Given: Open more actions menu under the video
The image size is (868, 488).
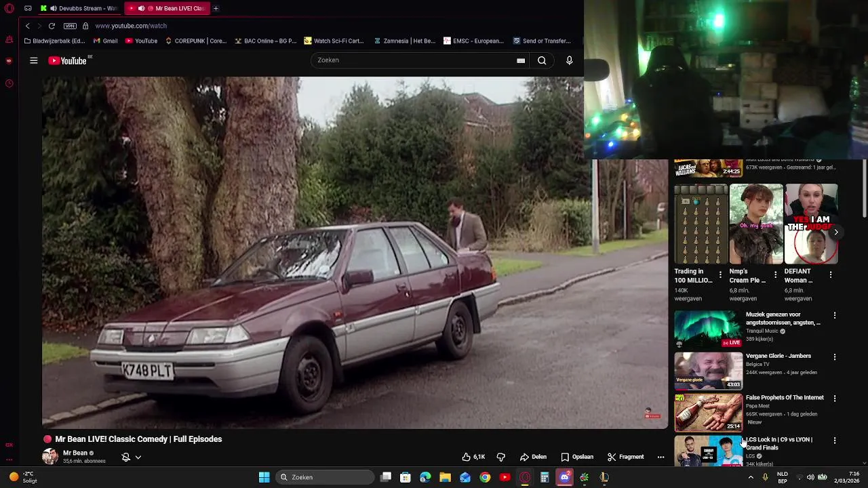Looking at the screenshot, I should pos(660,457).
